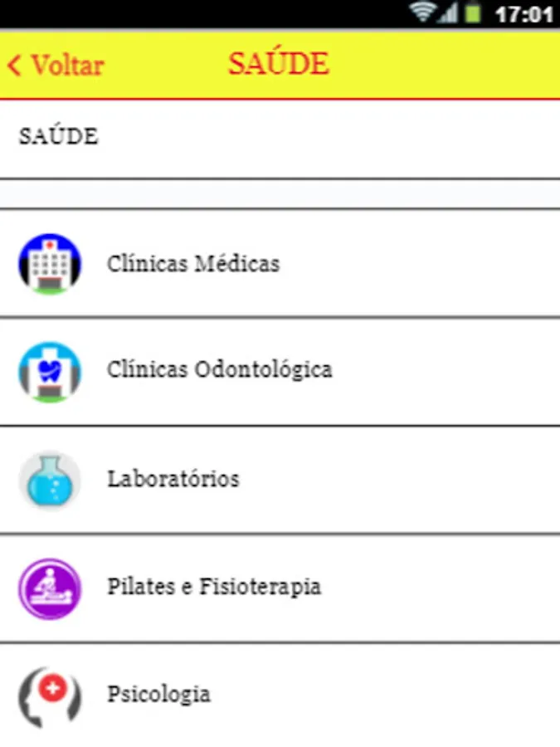560x747 pixels.
Task: Click the empty divider band above Clínicas Médicas
Action: 280,193
